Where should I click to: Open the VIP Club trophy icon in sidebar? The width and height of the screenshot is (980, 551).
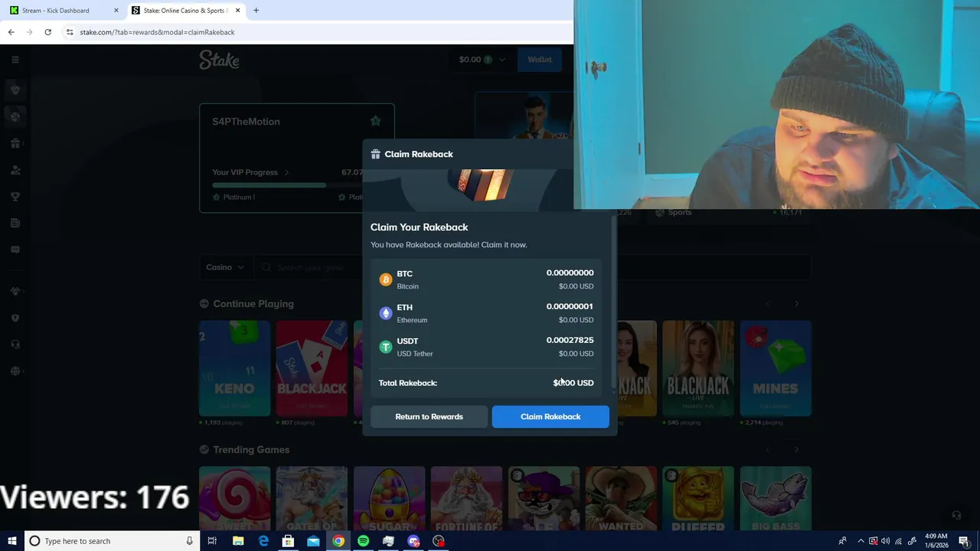click(x=15, y=197)
